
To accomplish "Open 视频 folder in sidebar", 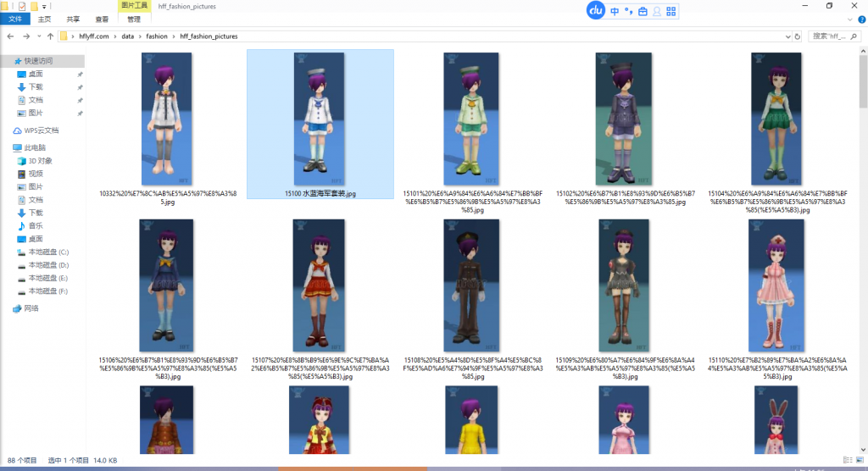I will [x=31, y=174].
